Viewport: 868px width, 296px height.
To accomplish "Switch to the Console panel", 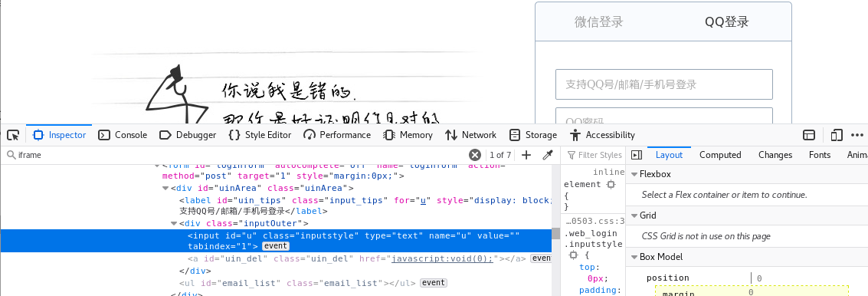I will [x=123, y=135].
